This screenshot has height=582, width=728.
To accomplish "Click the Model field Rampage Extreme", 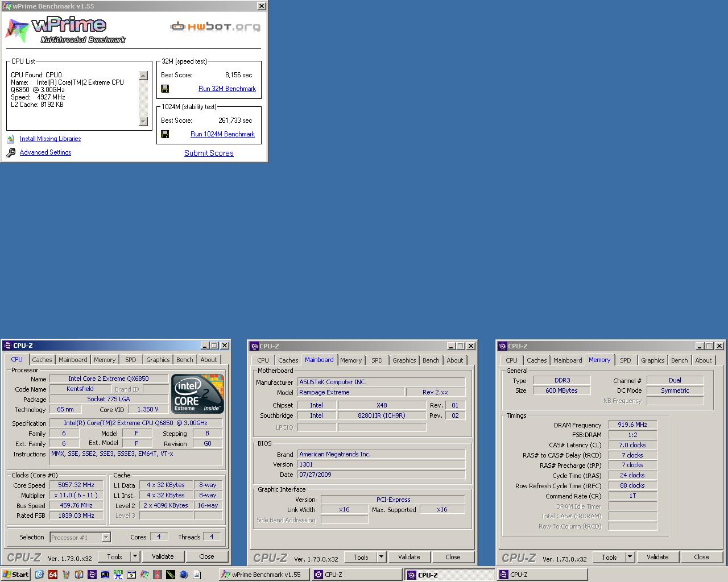I will [x=351, y=392].
